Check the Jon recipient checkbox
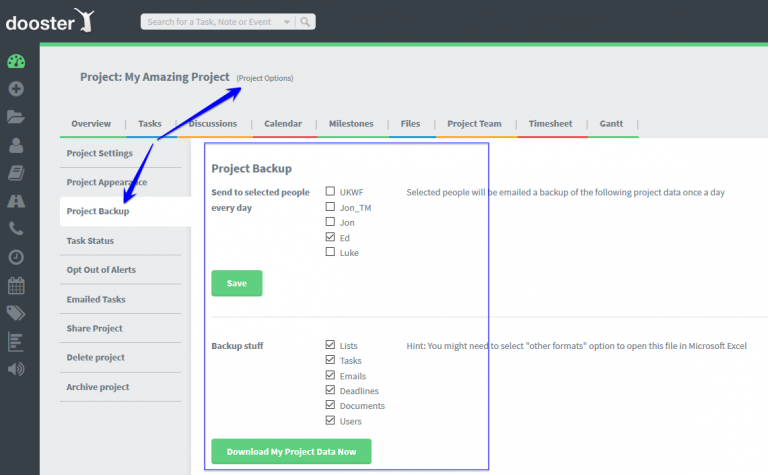 coord(330,222)
